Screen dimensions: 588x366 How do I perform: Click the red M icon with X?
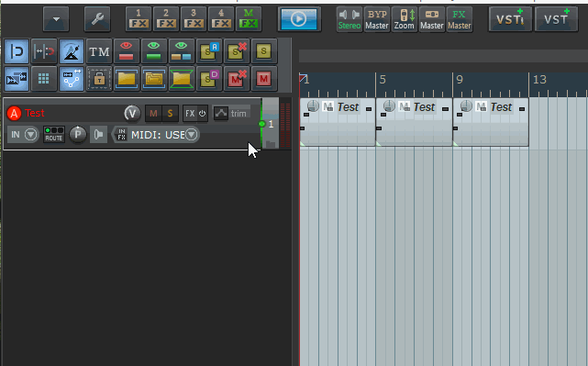[x=237, y=79]
